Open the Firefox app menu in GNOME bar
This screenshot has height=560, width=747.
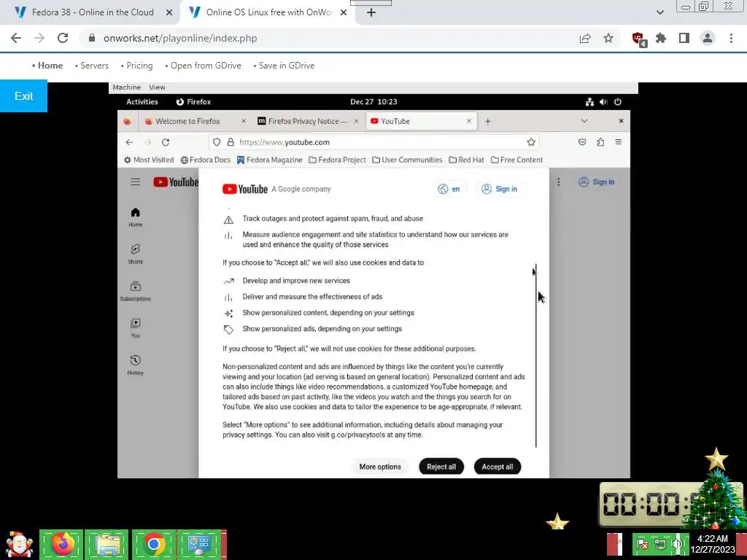(193, 102)
